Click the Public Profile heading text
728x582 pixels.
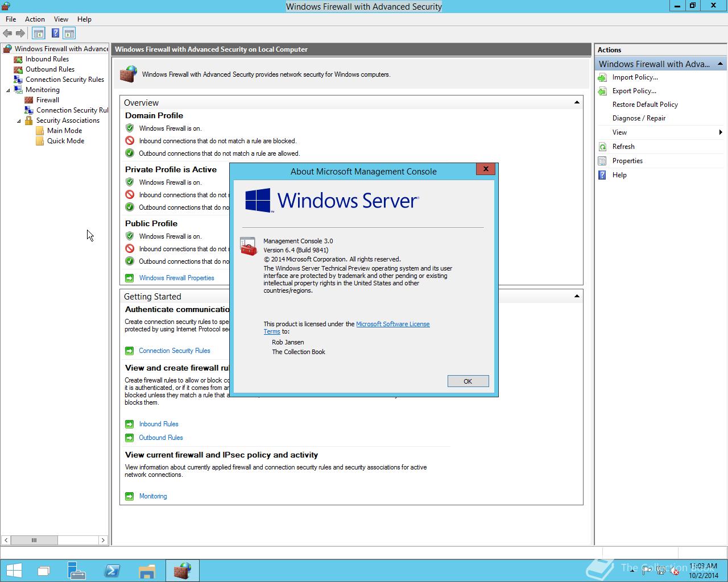click(x=151, y=223)
